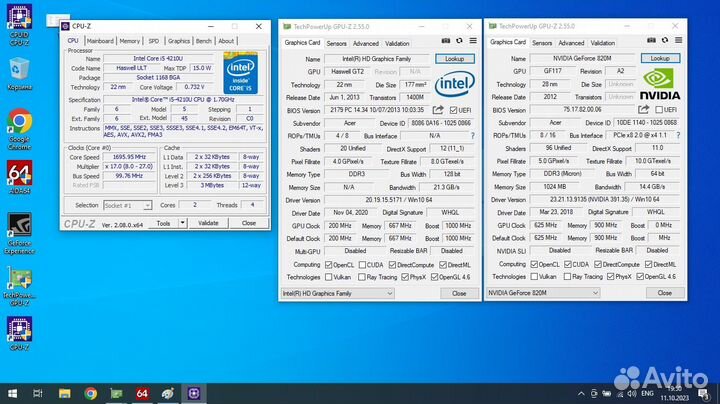Toggle Ray Tracing checkbox in Intel GPU-Z
720x404 pixels.
(x=362, y=277)
